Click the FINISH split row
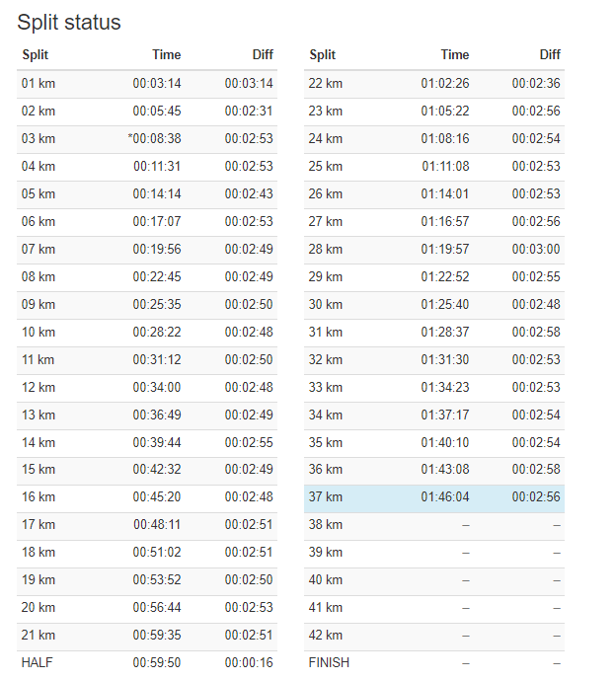616x680 pixels. (x=433, y=663)
